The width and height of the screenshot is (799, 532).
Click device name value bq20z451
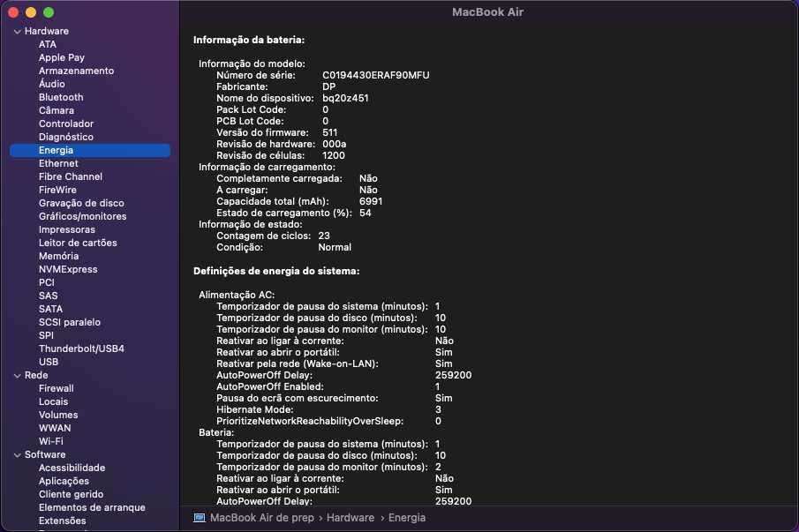[x=345, y=98]
